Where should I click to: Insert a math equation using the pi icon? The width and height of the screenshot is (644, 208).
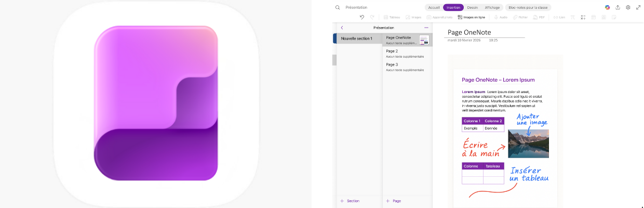572,17
